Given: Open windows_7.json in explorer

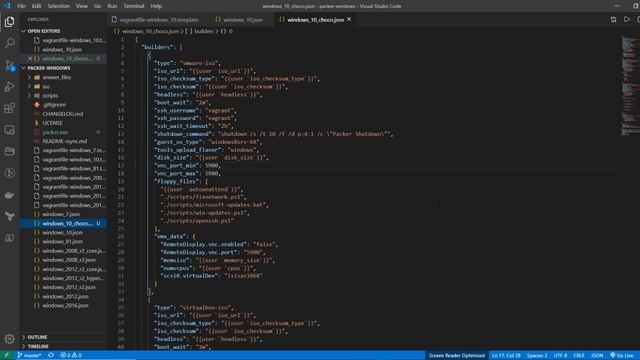Looking at the screenshot, I should coord(64,214).
